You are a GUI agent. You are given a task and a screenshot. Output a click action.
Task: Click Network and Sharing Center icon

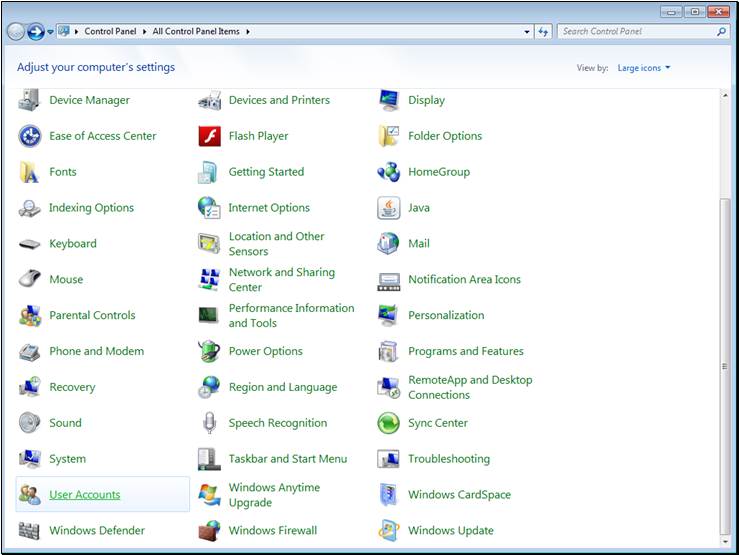[x=209, y=279]
